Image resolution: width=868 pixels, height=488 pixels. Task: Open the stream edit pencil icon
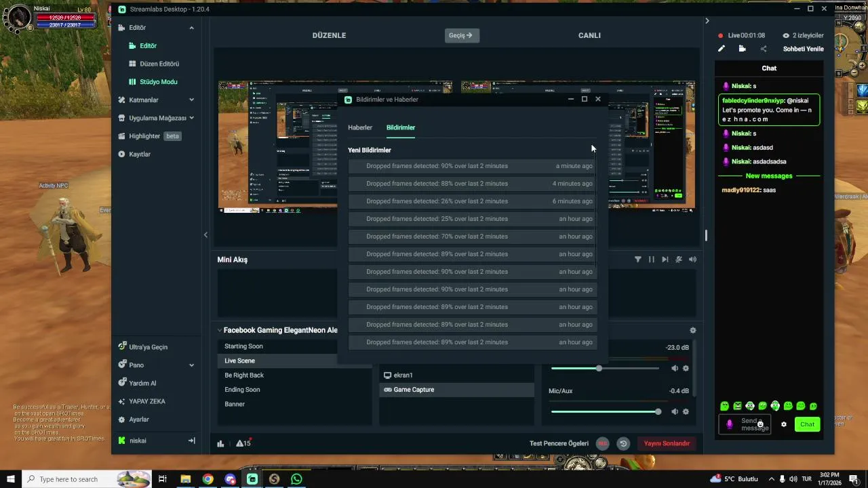pyautogui.click(x=722, y=49)
